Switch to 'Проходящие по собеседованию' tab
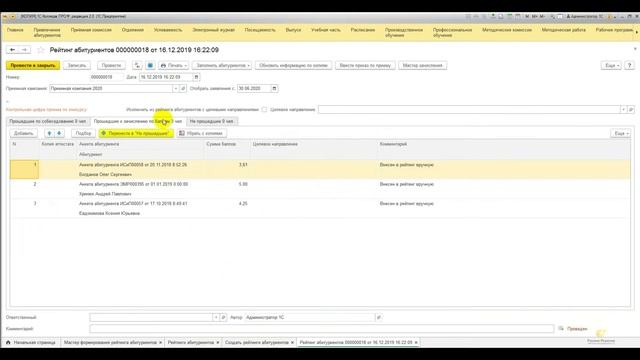The image size is (640, 360). coord(48,121)
